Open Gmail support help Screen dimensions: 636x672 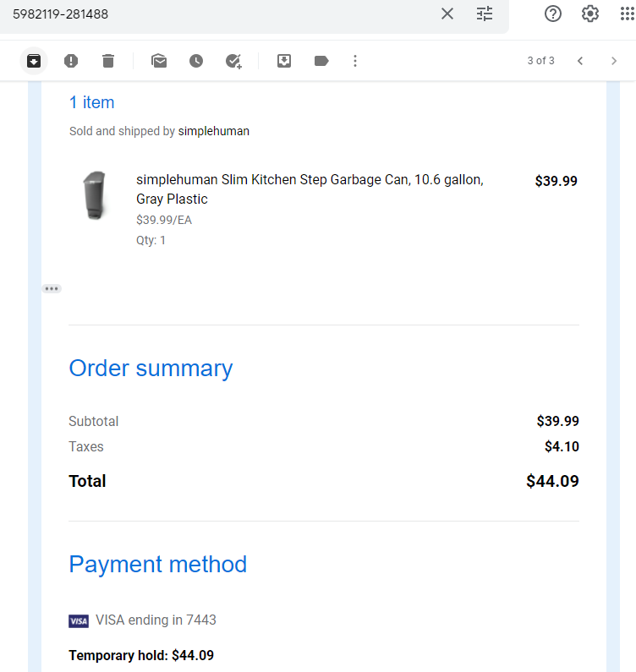pos(553,14)
